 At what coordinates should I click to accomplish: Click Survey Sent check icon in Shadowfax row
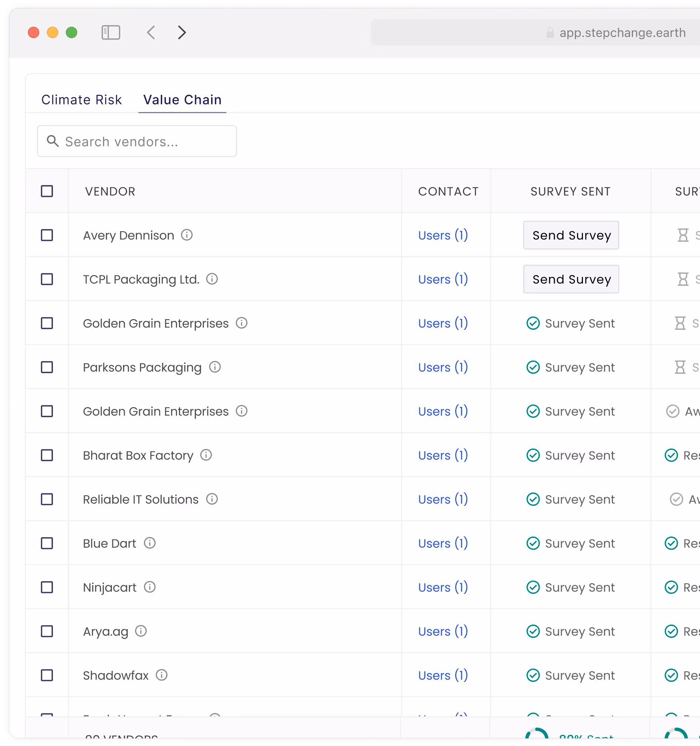click(x=533, y=675)
